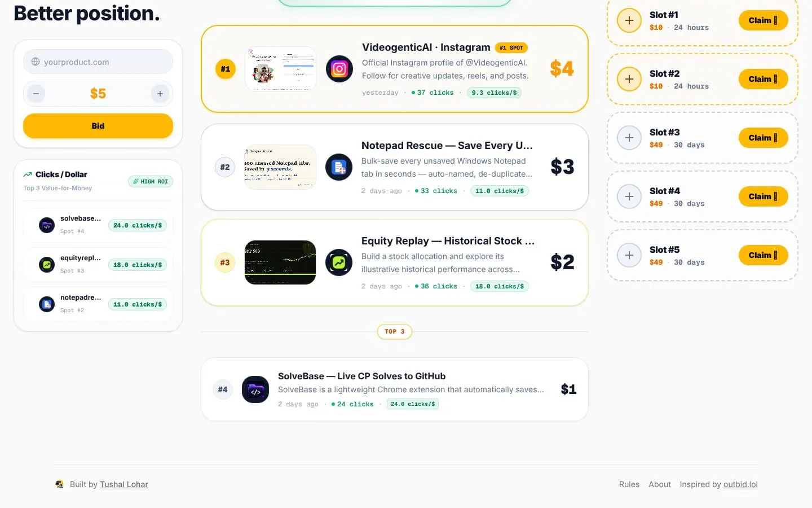The width and height of the screenshot is (812, 508).
Task: Click the avatar icon beside Built by
Action: pos(60,484)
